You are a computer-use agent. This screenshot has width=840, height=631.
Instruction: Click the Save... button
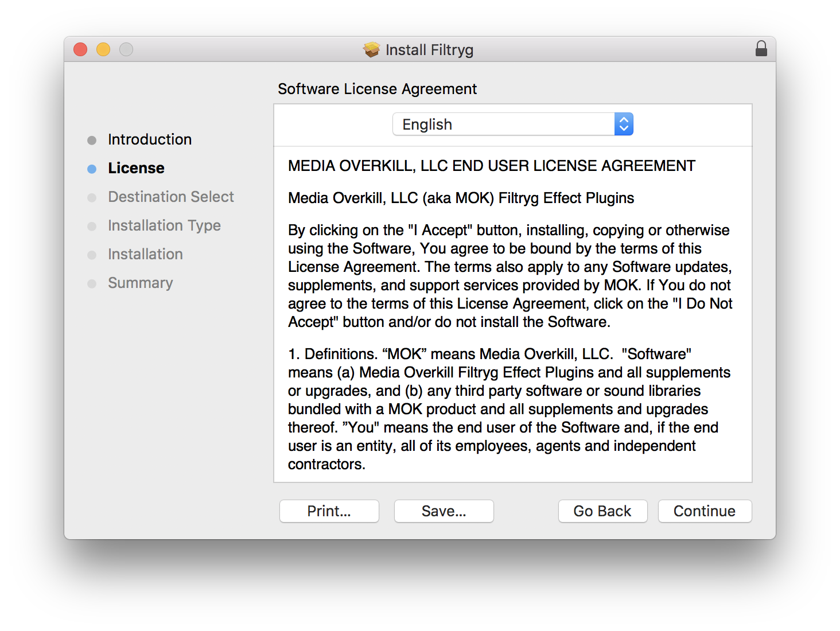tap(444, 511)
